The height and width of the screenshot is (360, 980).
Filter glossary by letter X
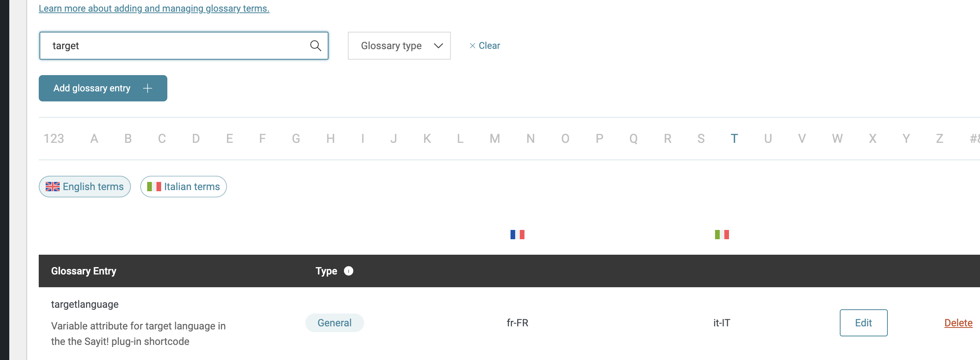873,139
